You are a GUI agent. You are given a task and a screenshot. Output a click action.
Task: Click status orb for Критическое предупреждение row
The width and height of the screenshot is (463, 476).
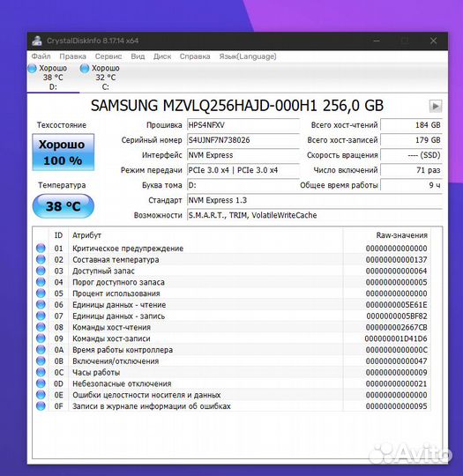click(x=41, y=249)
